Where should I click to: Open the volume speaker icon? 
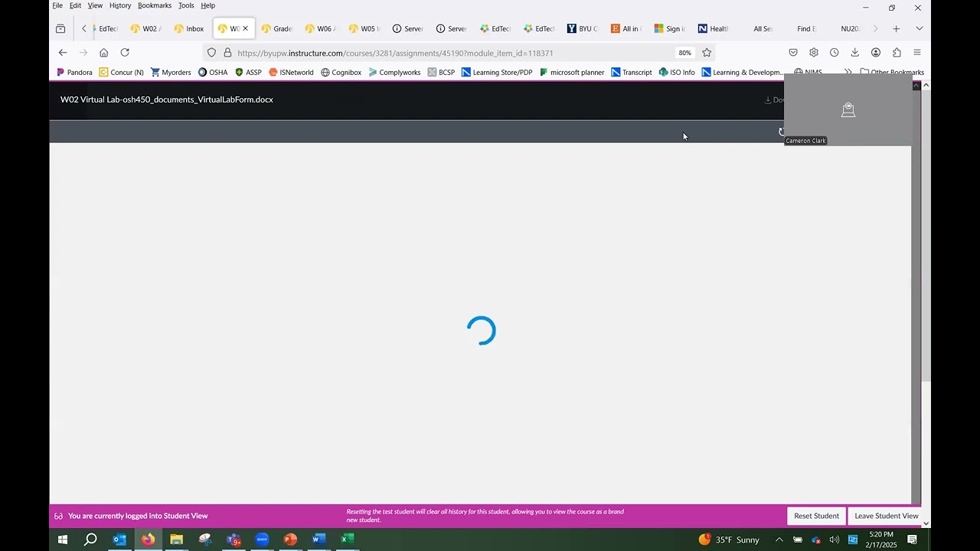(x=835, y=540)
